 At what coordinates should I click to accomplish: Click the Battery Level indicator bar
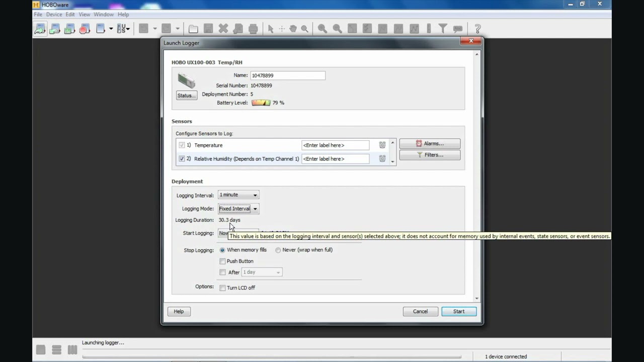pos(261,103)
